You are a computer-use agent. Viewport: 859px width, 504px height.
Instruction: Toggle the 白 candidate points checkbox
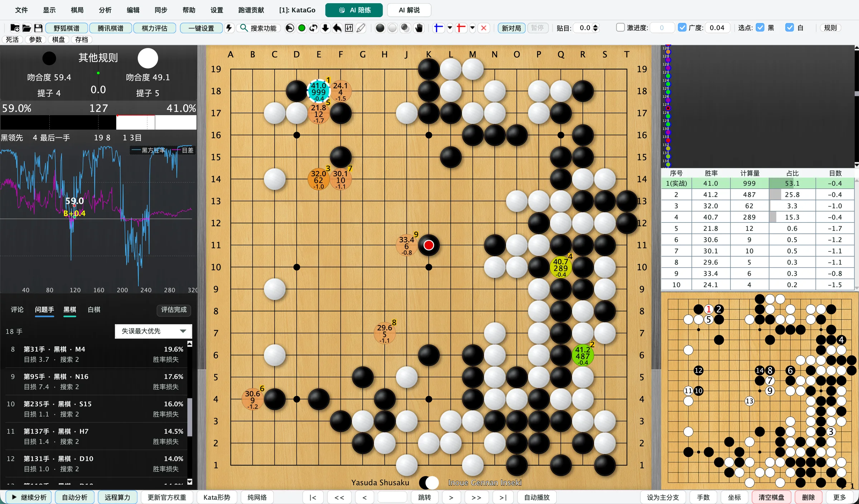pyautogui.click(x=790, y=28)
